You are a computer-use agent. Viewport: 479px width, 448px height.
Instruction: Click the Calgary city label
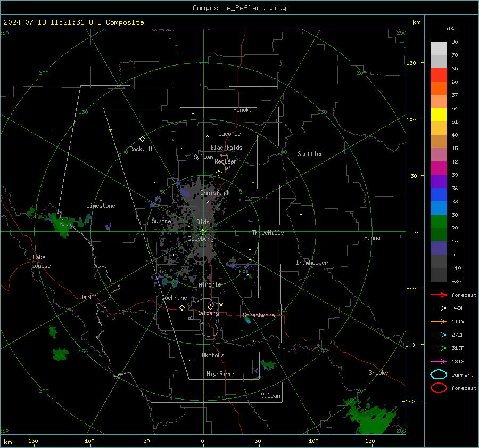[208, 313]
